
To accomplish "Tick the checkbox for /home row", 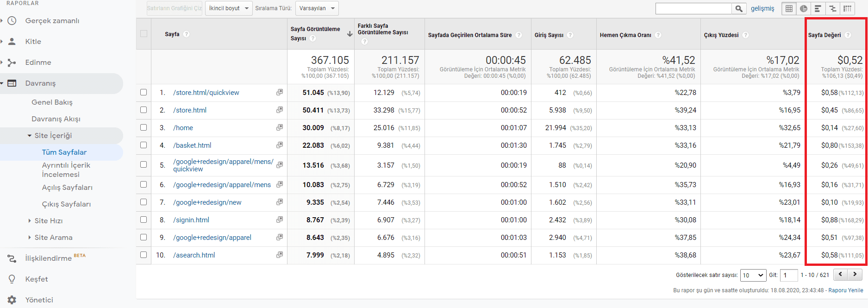I will pyautogui.click(x=144, y=127).
